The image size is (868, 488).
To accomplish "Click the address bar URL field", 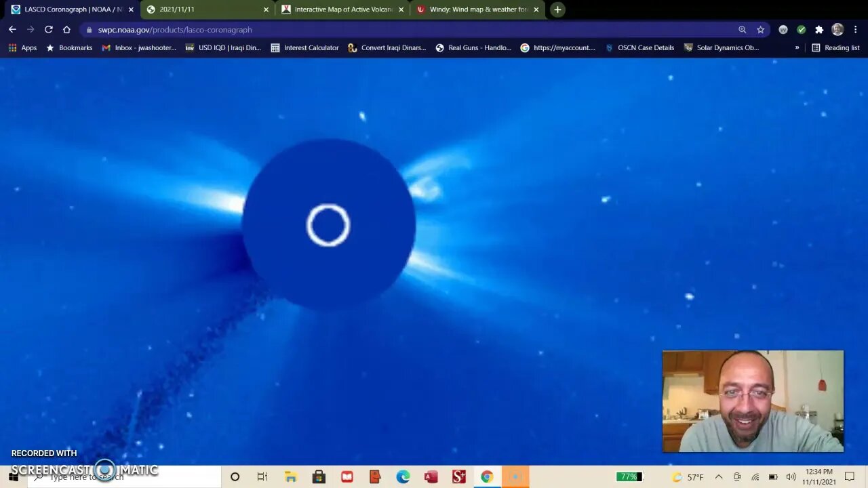I will [407, 30].
